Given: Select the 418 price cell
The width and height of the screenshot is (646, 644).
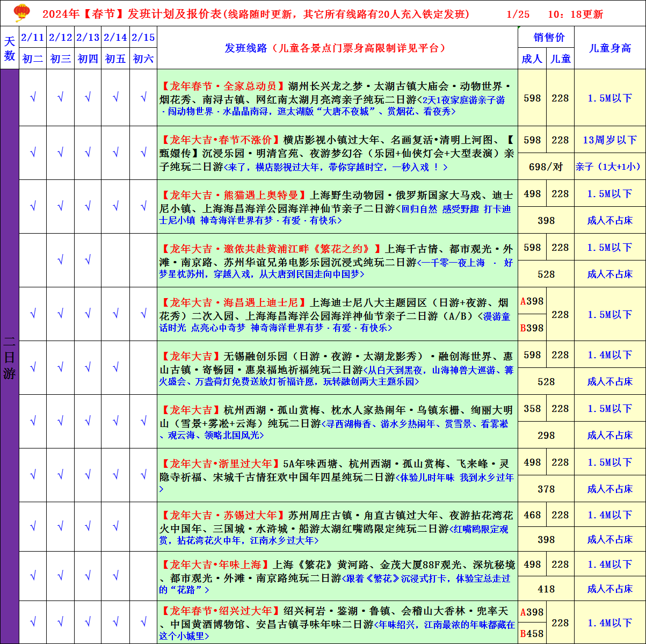Looking at the screenshot, I should [546, 589].
